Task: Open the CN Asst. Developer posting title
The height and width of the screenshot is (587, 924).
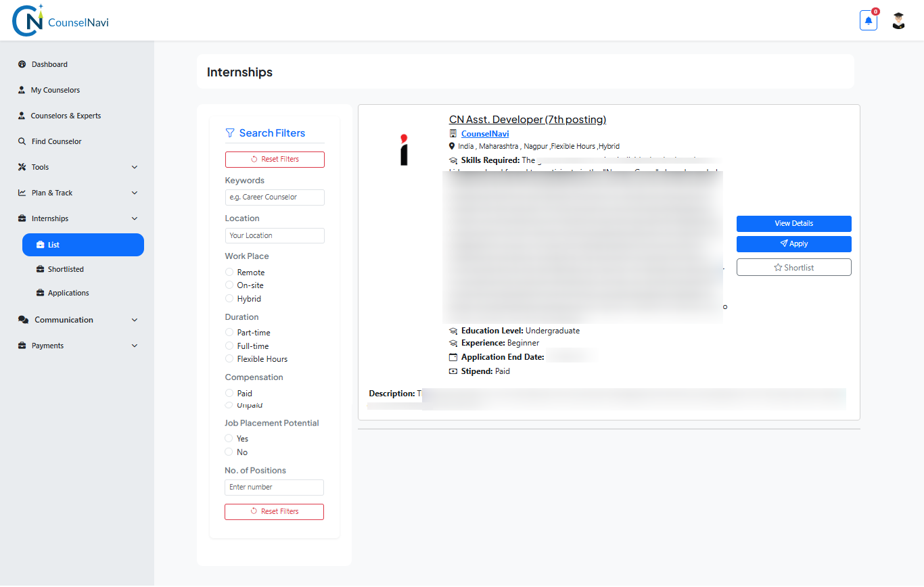Action: point(527,120)
